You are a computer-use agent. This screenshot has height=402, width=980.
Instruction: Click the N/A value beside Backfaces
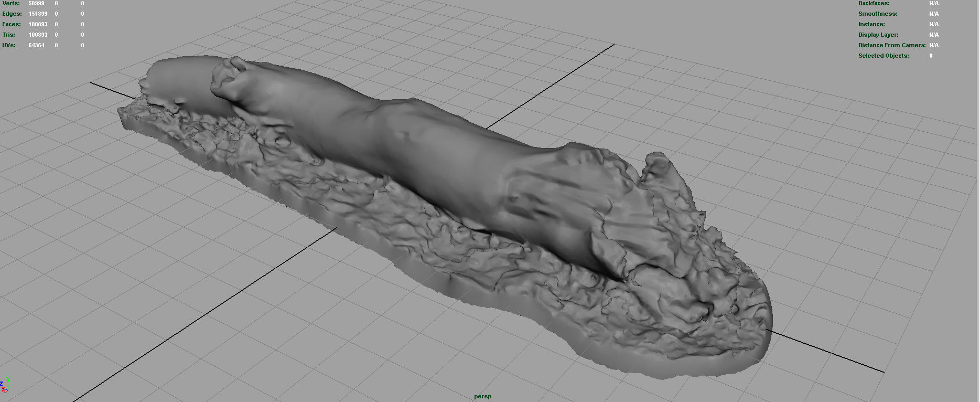[x=934, y=3]
